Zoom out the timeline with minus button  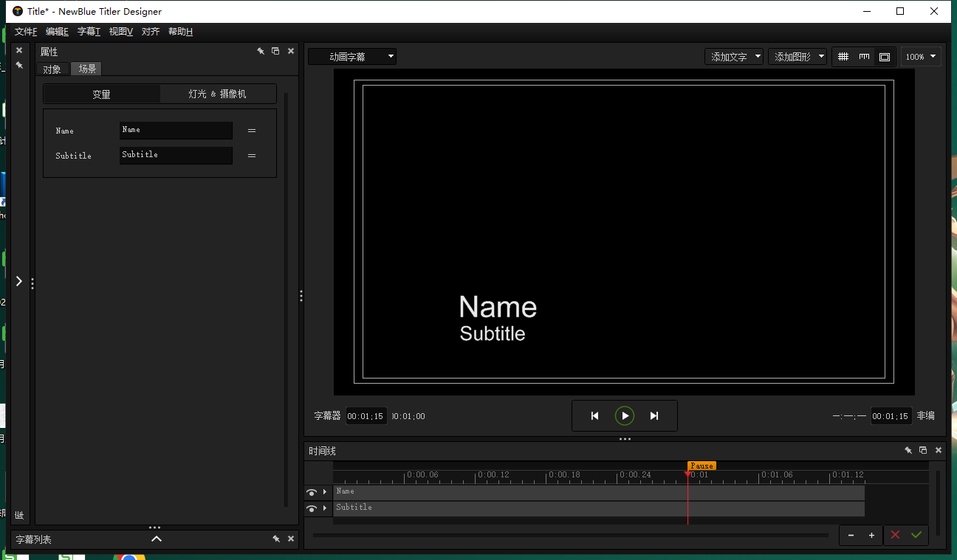click(851, 536)
